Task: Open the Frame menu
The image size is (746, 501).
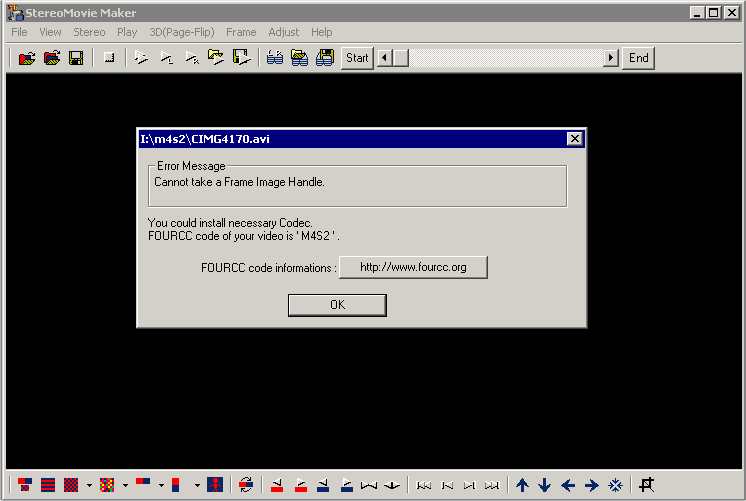Action: tap(241, 32)
